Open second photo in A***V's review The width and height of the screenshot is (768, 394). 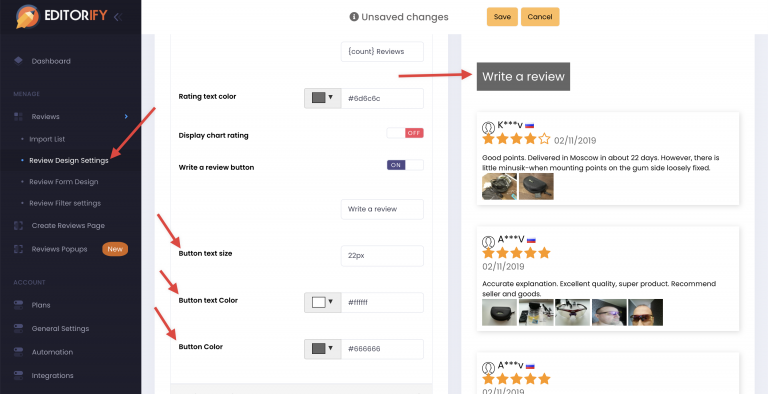[536, 312]
